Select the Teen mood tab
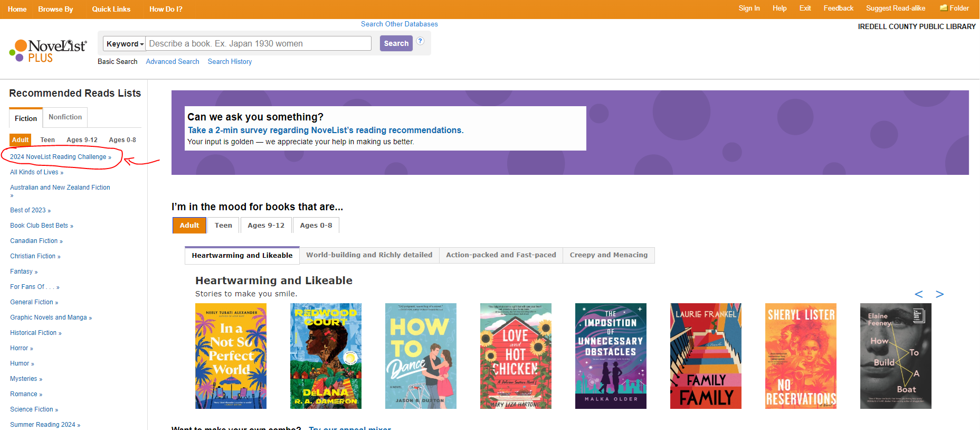 [x=223, y=225]
